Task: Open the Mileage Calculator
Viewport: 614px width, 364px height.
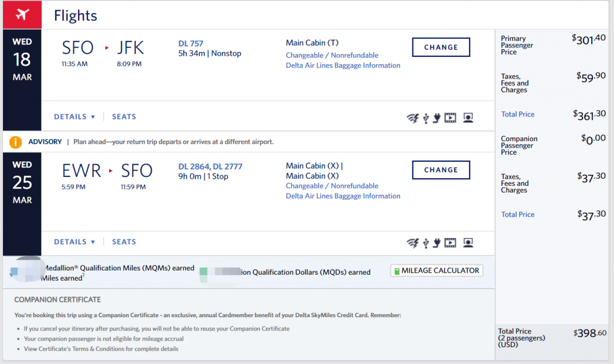Action: click(x=437, y=270)
